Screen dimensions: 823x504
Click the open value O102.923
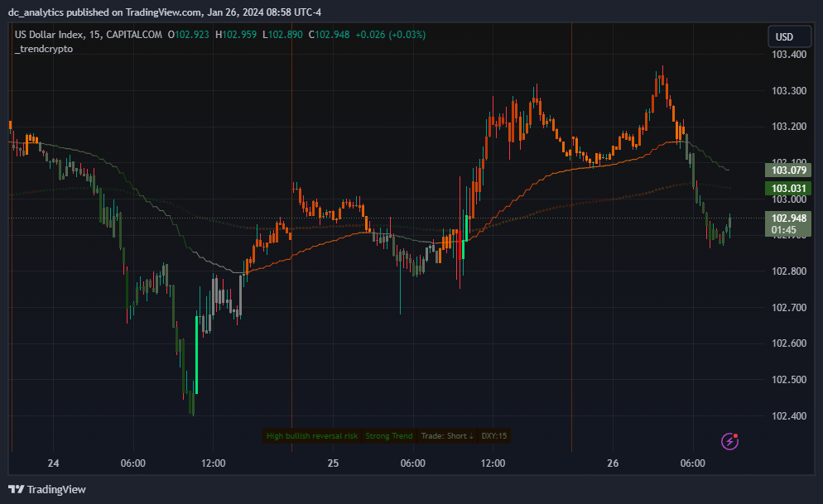pyautogui.click(x=189, y=35)
